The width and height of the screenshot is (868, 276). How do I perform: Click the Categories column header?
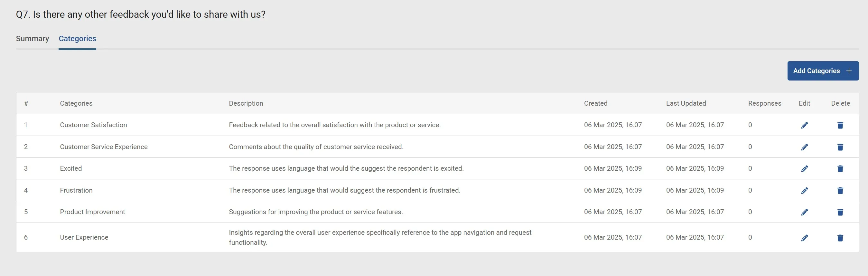coord(76,103)
